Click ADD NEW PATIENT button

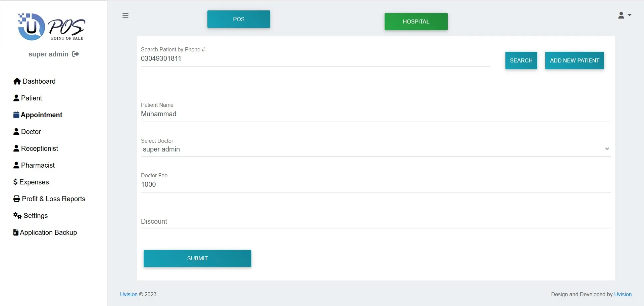[x=575, y=60]
